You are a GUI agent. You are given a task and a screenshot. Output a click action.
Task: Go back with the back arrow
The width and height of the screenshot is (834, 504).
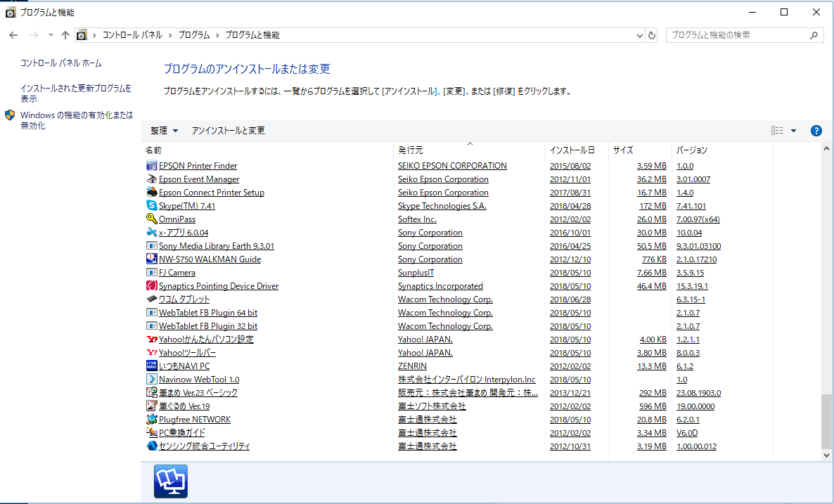pos(14,35)
